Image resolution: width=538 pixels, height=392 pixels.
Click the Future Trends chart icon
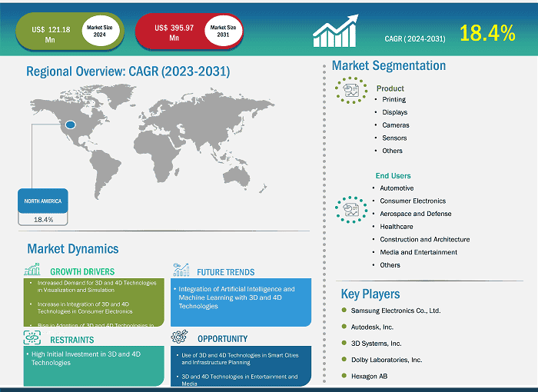point(181,270)
